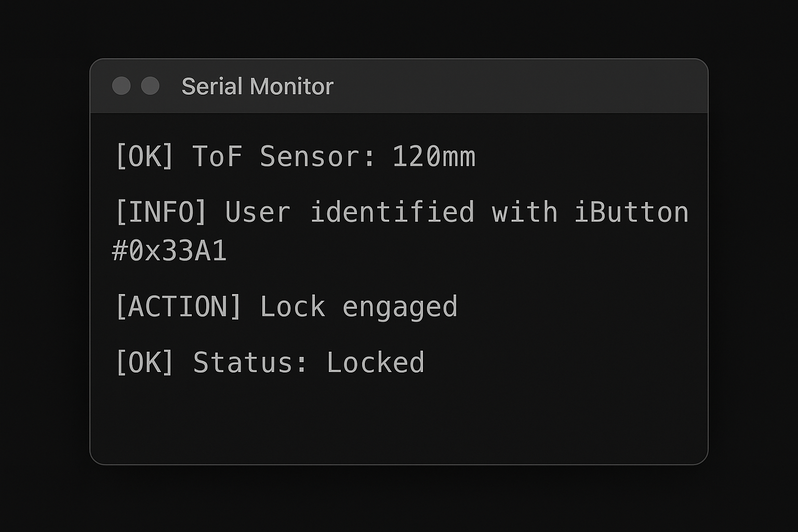
Task: Click the 'Status: Locked' log entry
Action: (x=270, y=362)
